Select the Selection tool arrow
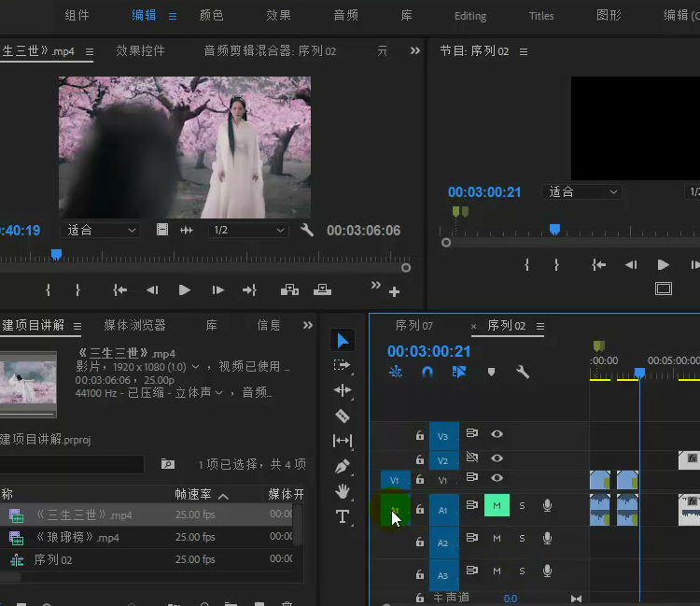 343,340
